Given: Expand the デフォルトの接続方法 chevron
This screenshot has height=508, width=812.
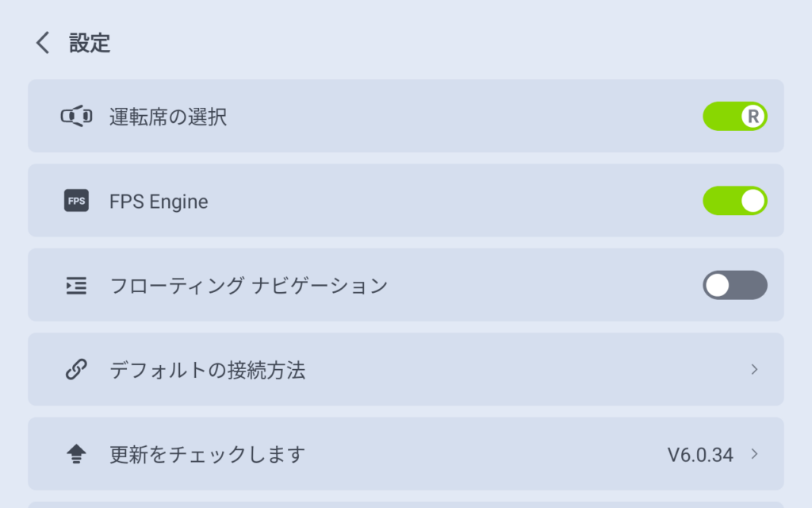Looking at the screenshot, I should click(754, 370).
